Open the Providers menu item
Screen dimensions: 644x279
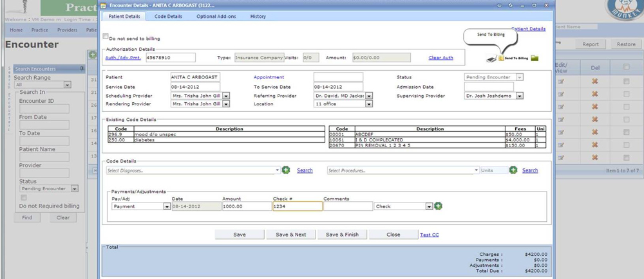(x=68, y=30)
